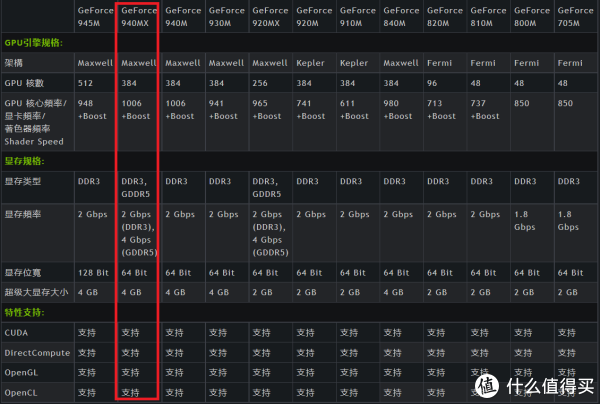The image size is (600, 404).
Task: Click CUDA '支持' in the 945M column
Action: coord(87,333)
